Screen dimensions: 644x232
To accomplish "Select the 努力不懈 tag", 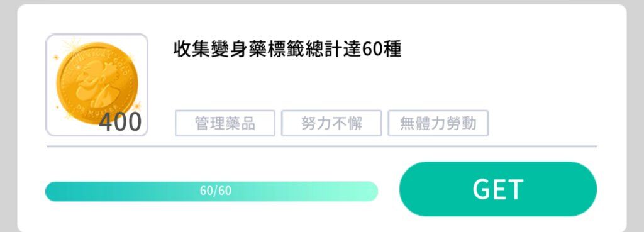I will click(x=331, y=123).
